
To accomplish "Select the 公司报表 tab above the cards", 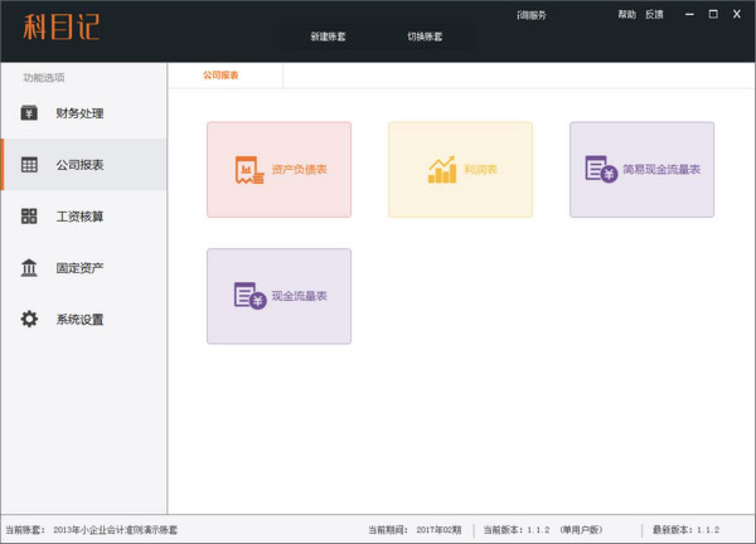I will coord(220,76).
